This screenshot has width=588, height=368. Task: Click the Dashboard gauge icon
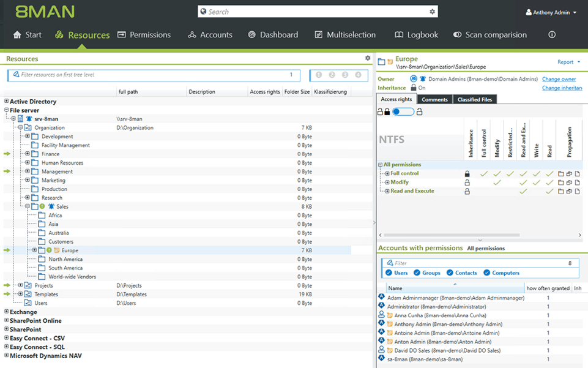(251, 35)
